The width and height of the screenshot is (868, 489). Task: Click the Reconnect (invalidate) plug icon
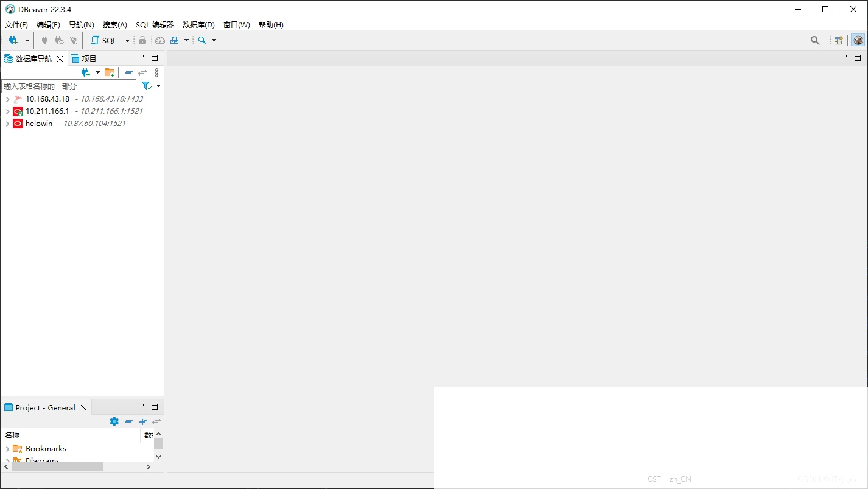pos(59,40)
